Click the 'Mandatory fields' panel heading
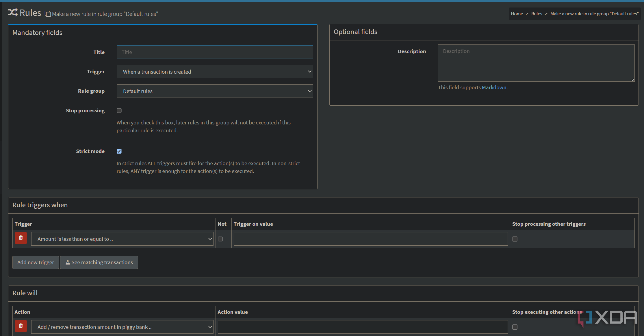644x336 pixels. tap(37, 33)
